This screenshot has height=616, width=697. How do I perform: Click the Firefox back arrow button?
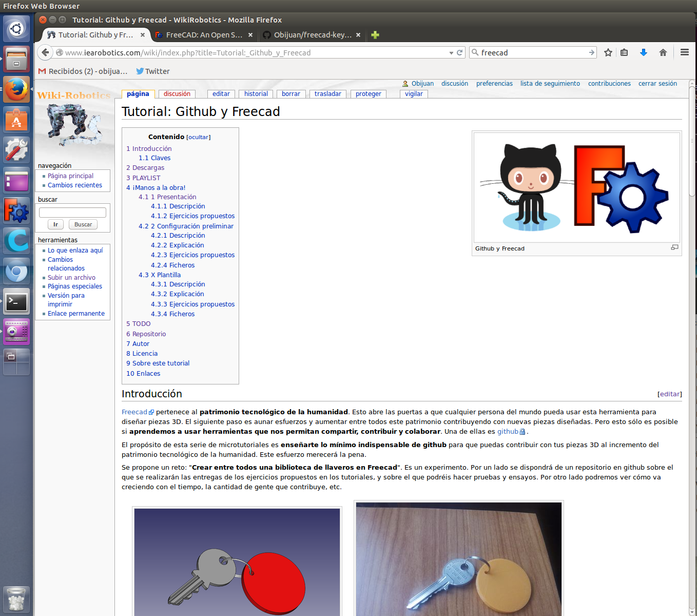coord(45,52)
